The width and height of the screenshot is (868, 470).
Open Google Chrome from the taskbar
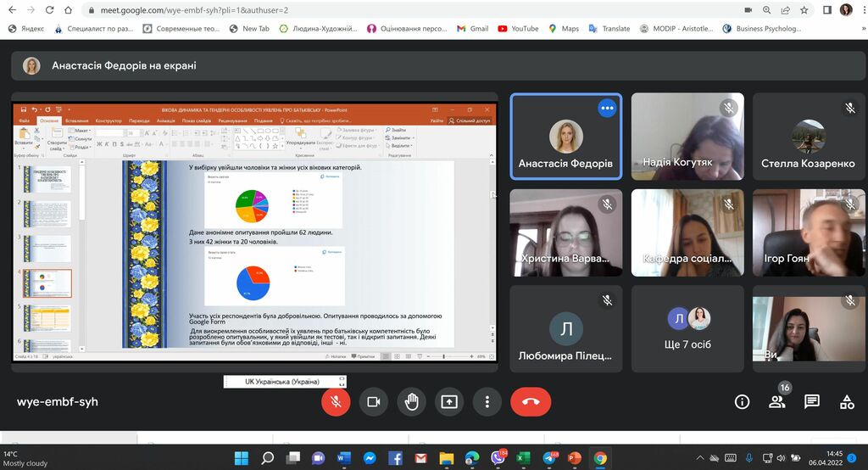point(600,458)
